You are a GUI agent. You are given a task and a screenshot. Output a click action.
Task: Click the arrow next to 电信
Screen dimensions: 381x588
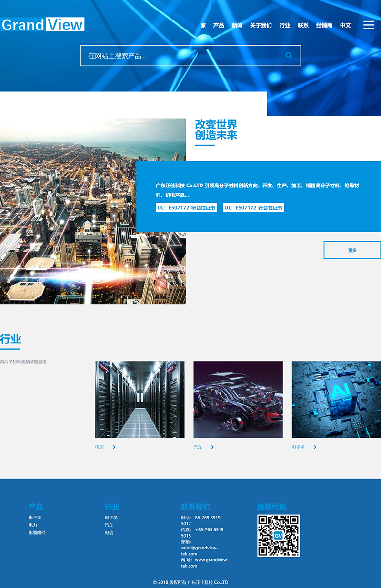point(114,447)
